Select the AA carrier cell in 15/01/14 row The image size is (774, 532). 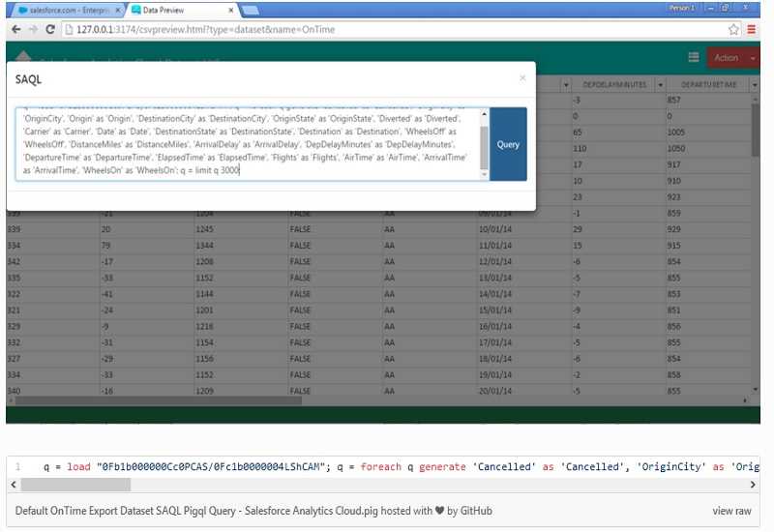[430, 310]
